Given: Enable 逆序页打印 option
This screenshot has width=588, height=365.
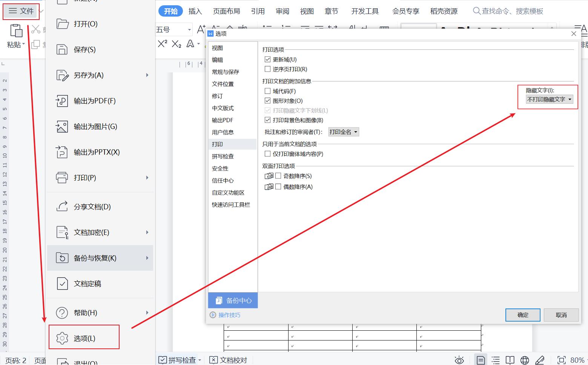Looking at the screenshot, I should pos(267,69).
